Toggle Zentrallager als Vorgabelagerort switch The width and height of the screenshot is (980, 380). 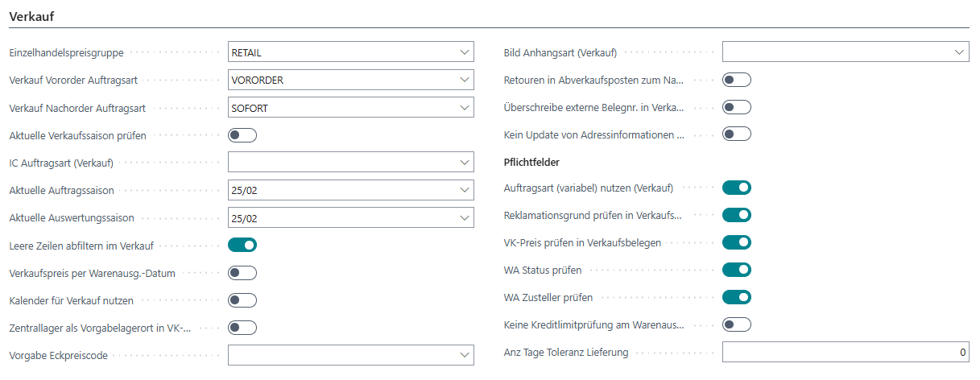pyautogui.click(x=242, y=328)
